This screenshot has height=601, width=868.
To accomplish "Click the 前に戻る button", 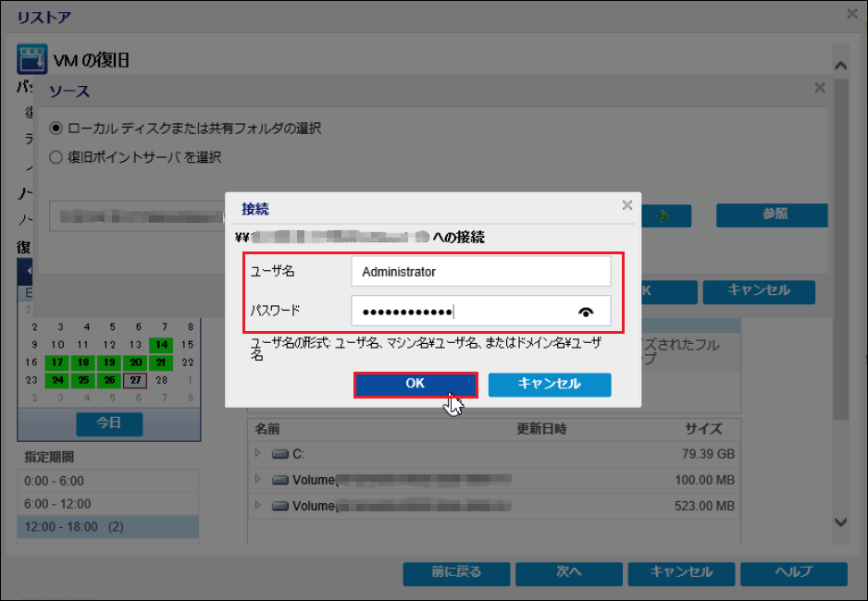I will click(456, 573).
